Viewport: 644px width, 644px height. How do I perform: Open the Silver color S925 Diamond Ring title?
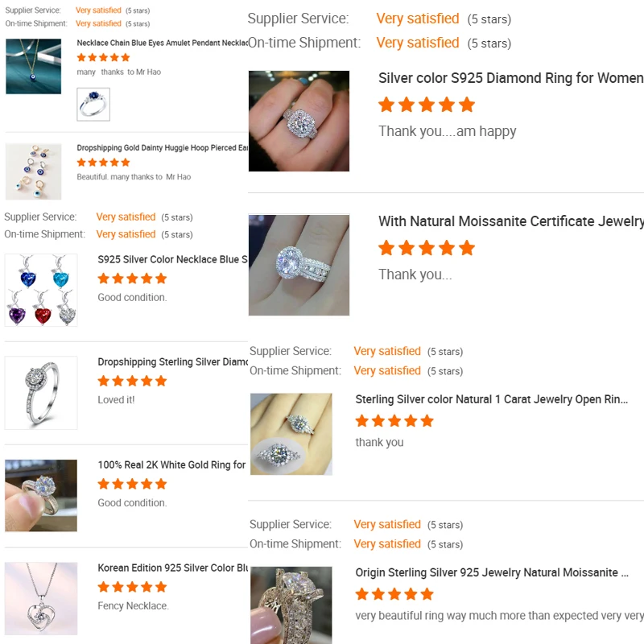tap(510, 78)
